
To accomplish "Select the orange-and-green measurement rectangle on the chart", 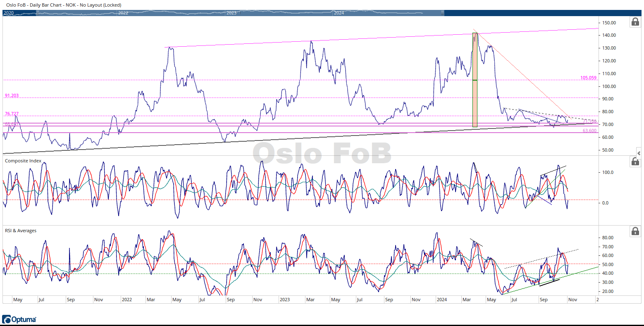I will tap(475, 80).
